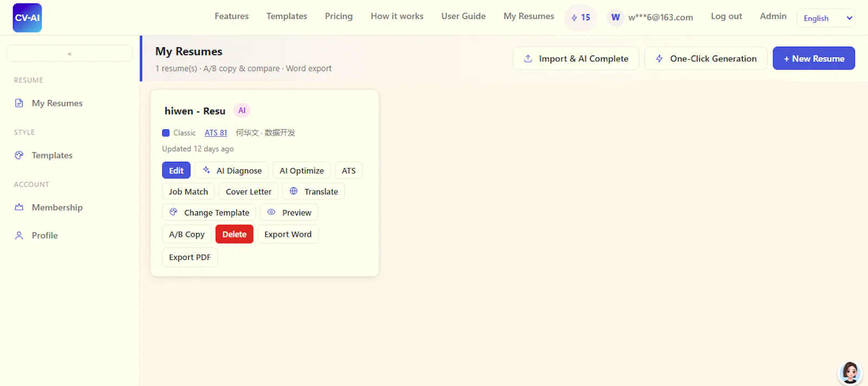Export the resume to Word

(x=288, y=235)
